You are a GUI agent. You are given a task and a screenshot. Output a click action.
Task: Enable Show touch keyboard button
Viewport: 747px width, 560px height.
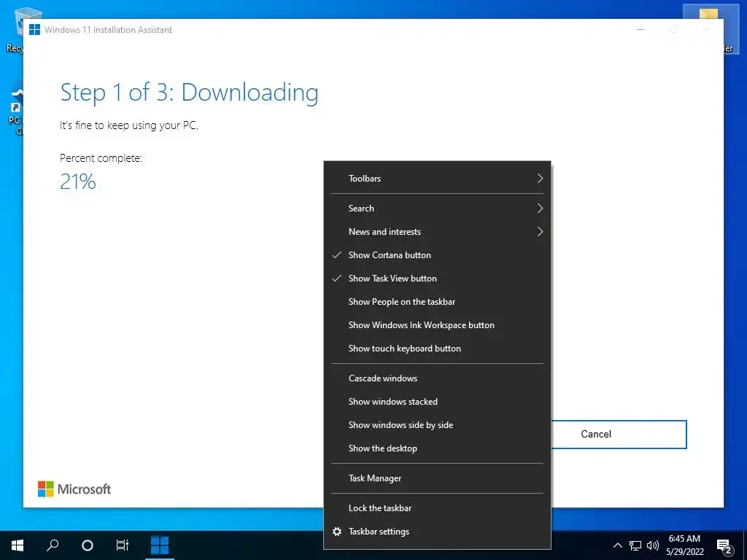[438, 349]
